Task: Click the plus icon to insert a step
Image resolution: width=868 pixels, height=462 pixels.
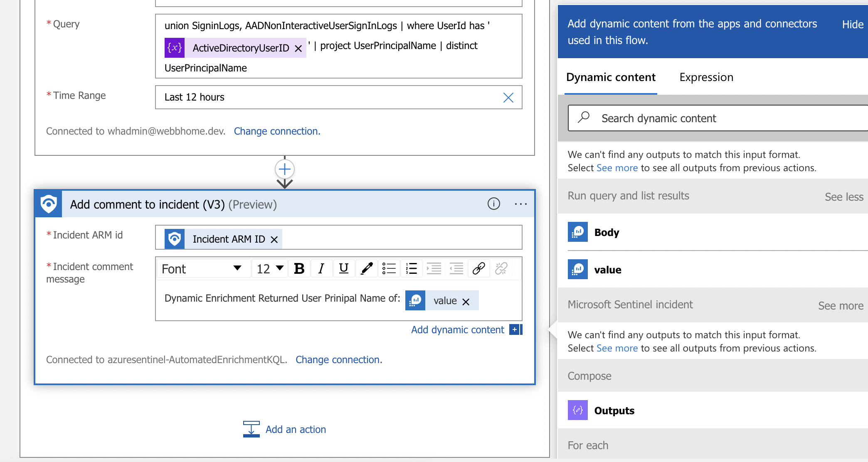Action: pos(285,169)
